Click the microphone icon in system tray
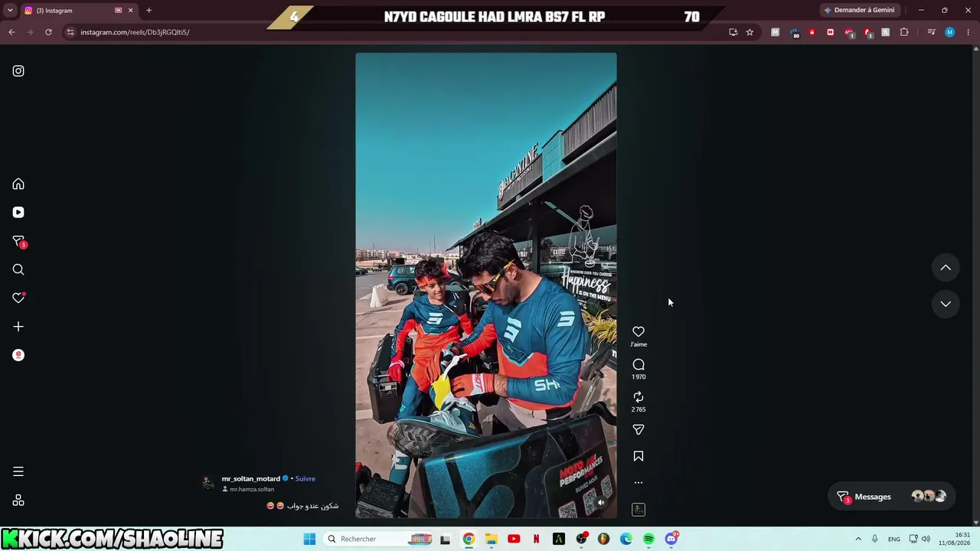980x551 pixels. pyautogui.click(x=875, y=539)
